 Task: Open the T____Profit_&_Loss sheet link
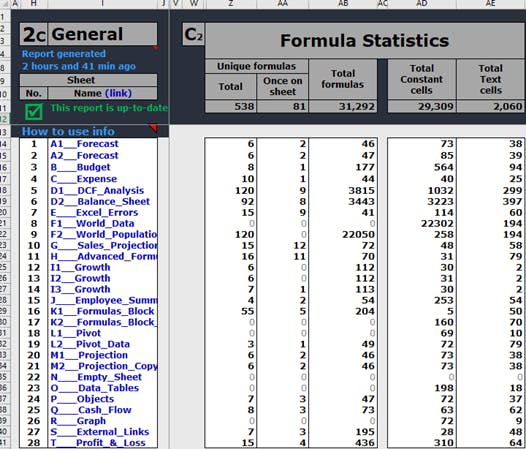tap(98, 443)
